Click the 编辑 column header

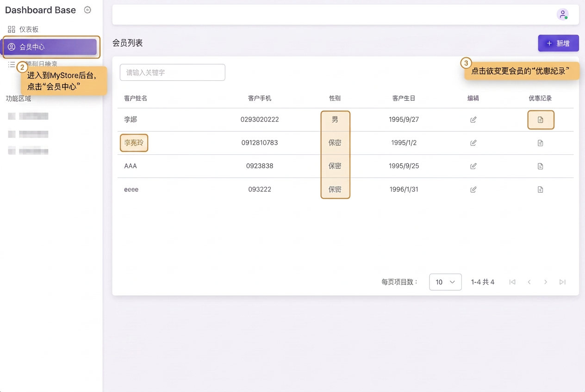coord(473,98)
